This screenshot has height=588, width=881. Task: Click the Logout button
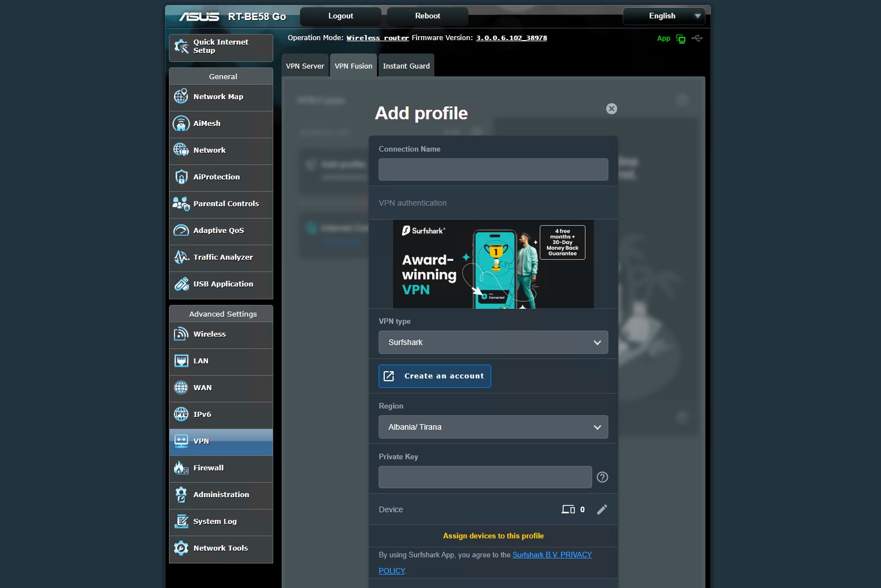click(341, 16)
